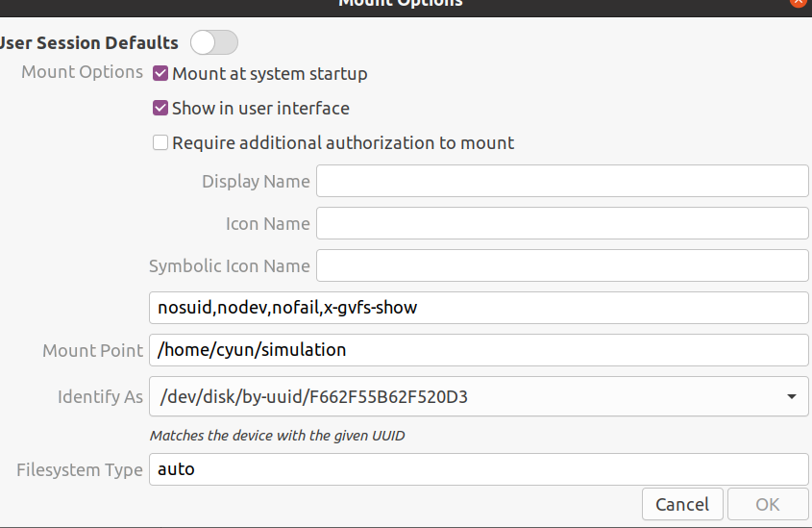This screenshot has height=528, width=812.
Task: Click the nosuid,nodev mount options field
Action: (x=479, y=308)
